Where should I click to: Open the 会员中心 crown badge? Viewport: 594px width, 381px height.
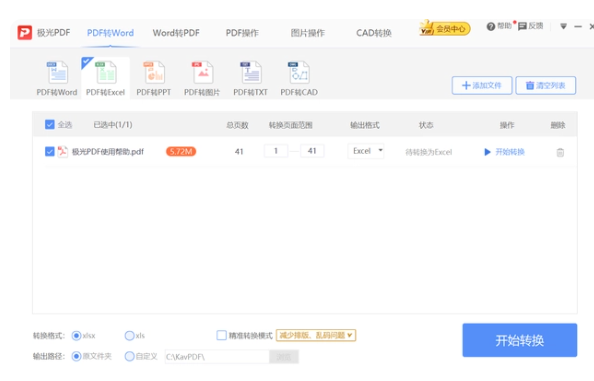[444, 28]
